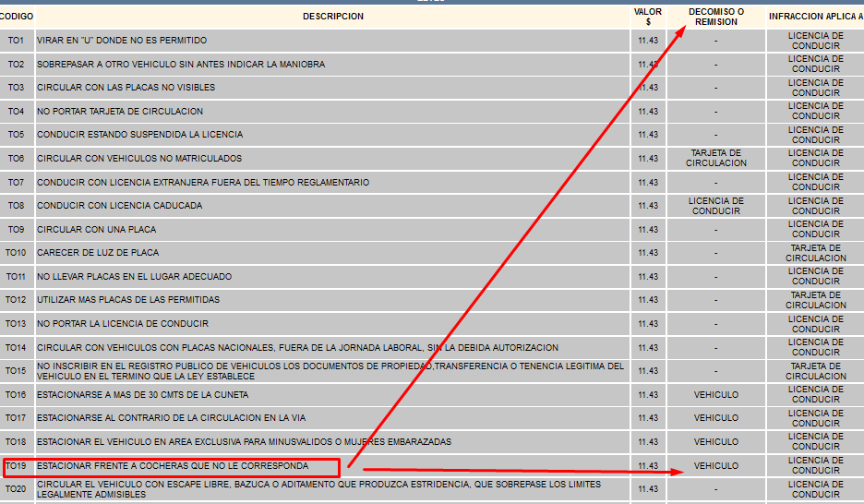
Task: Select code cell TO3
Action: [16, 88]
